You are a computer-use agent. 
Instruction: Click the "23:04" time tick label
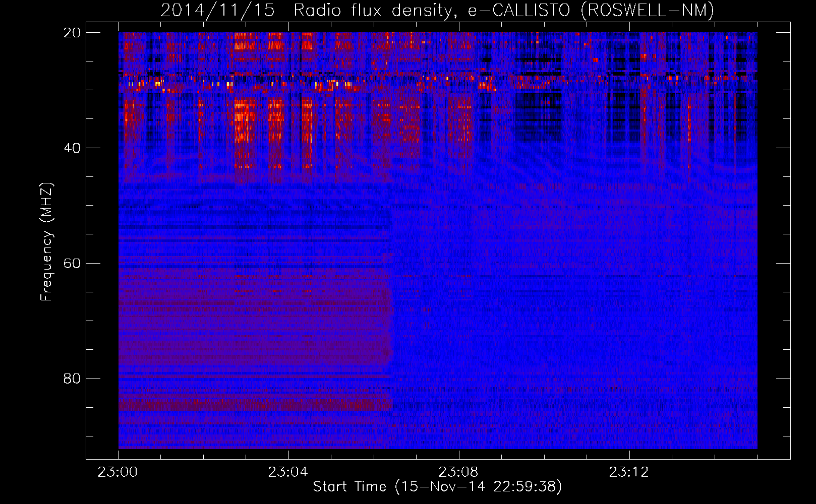pyautogui.click(x=288, y=472)
